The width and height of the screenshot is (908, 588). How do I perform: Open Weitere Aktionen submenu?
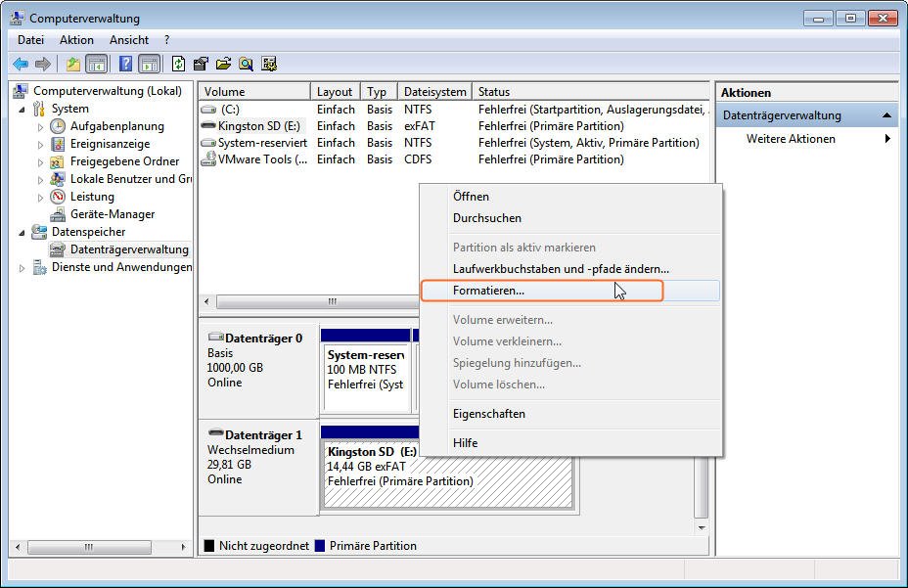(807, 139)
